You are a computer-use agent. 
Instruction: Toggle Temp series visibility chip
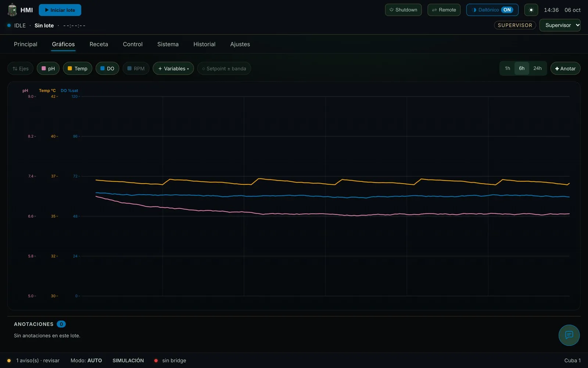point(78,68)
